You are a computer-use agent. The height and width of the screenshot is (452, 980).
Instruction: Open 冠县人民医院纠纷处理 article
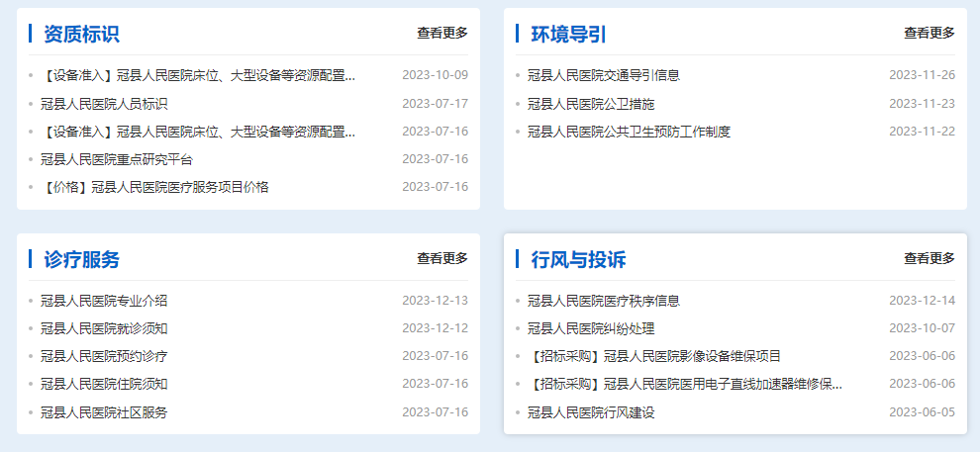pyautogui.click(x=591, y=328)
